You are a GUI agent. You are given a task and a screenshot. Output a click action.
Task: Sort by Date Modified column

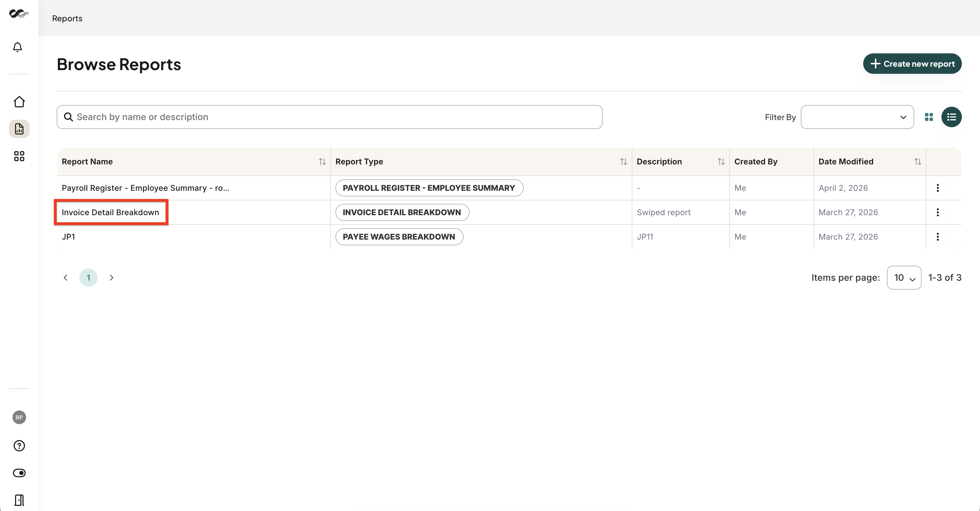(x=918, y=162)
